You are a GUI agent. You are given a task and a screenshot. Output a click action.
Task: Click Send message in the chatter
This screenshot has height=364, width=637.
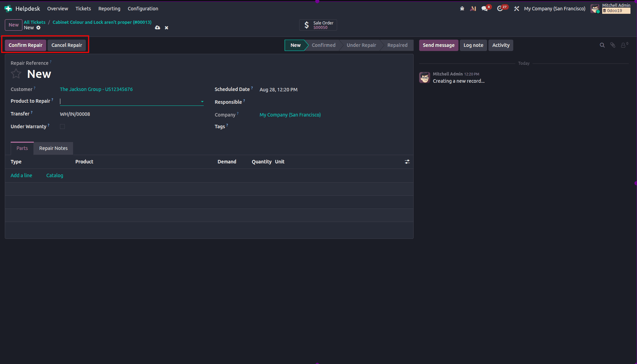[439, 45]
